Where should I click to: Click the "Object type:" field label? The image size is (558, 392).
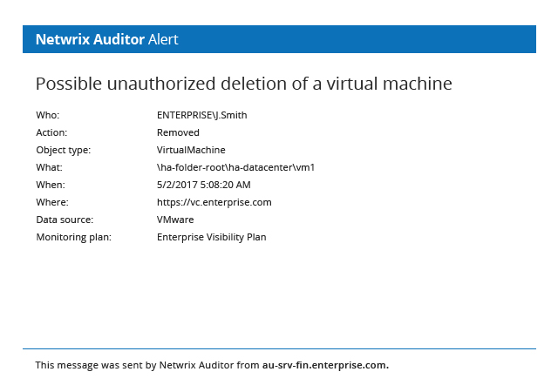click(63, 150)
